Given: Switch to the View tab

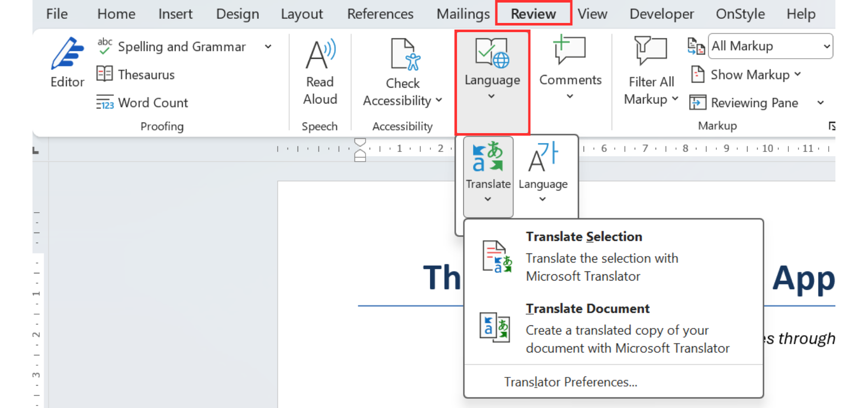Looking at the screenshot, I should (592, 14).
